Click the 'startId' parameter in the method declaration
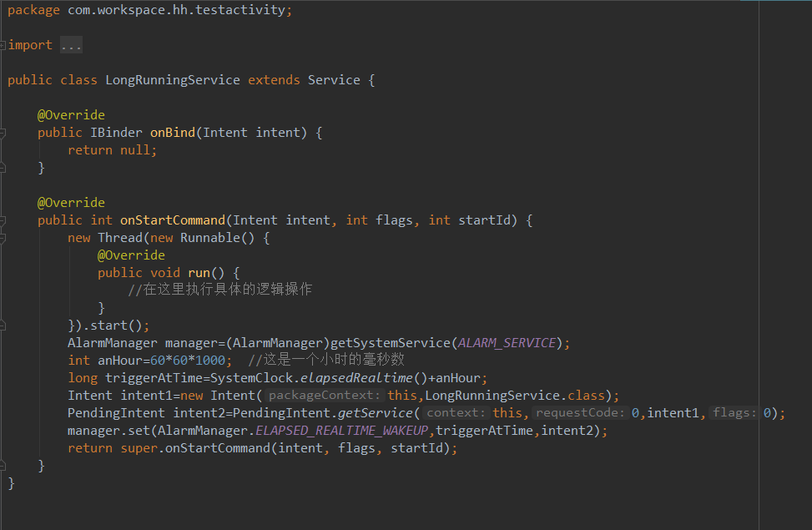Screen dimensions: 812x530 (x=484, y=220)
